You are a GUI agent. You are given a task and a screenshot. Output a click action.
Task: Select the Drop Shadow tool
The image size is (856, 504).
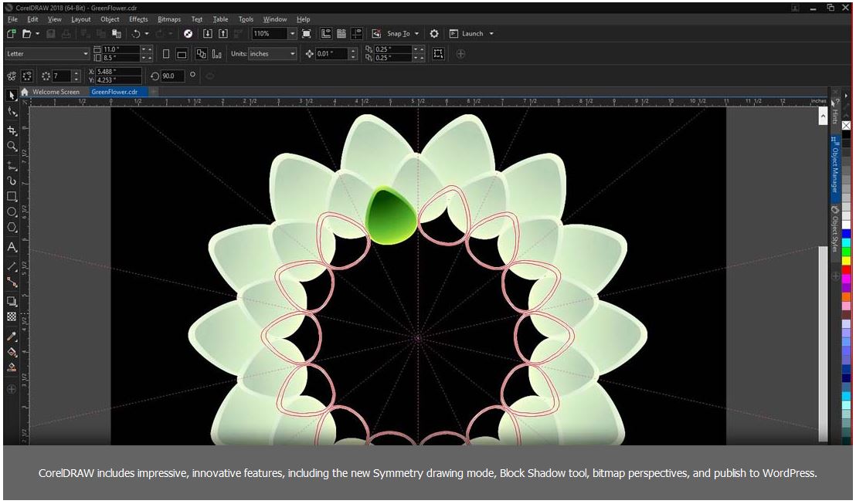[12, 301]
